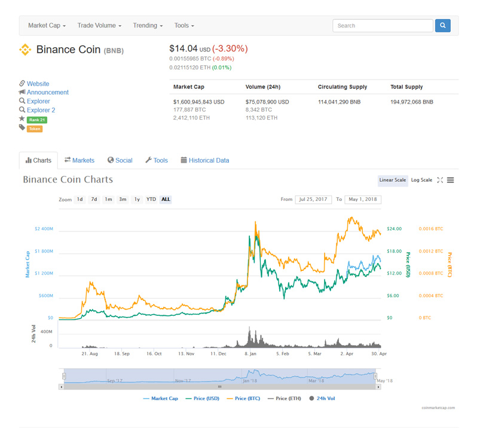Click the Binance Coin logo icon
Viewport: 483px width, 448px height.
pyautogui.click(x=25, y=50)
